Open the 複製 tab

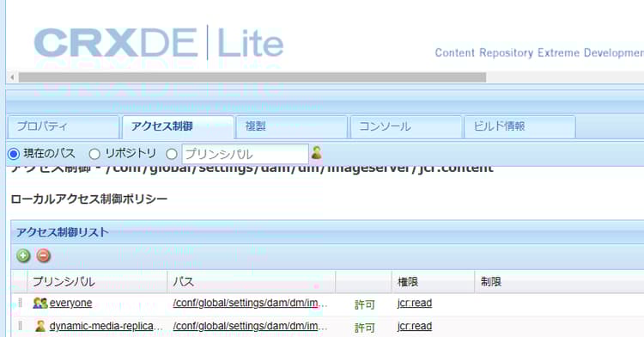292,126
